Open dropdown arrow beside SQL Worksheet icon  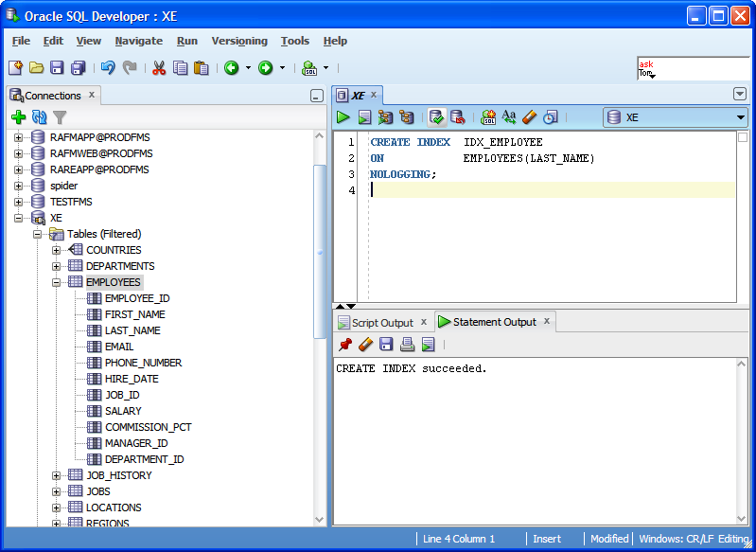pos(325,68)
